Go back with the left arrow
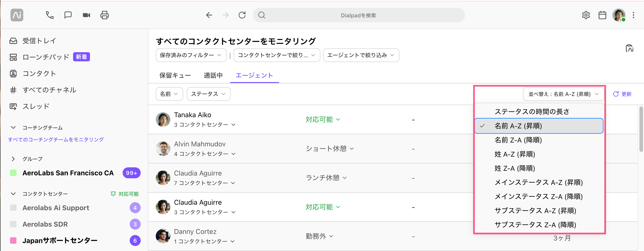This screenshot has height=251, width=644. pos(209,15)
